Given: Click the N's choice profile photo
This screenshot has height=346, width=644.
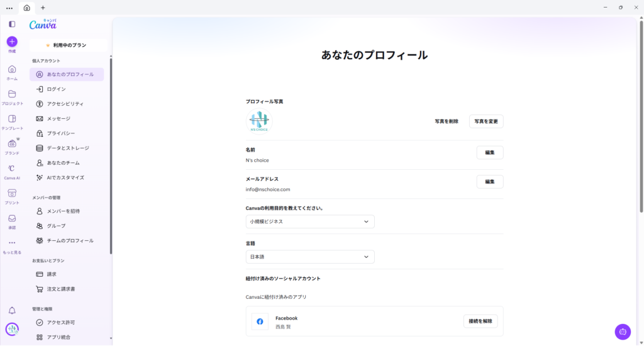Looking at the screenshot, I should 258,121.
